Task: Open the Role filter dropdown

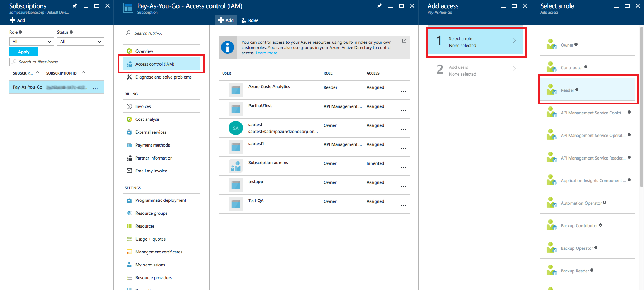Action: 32,42
